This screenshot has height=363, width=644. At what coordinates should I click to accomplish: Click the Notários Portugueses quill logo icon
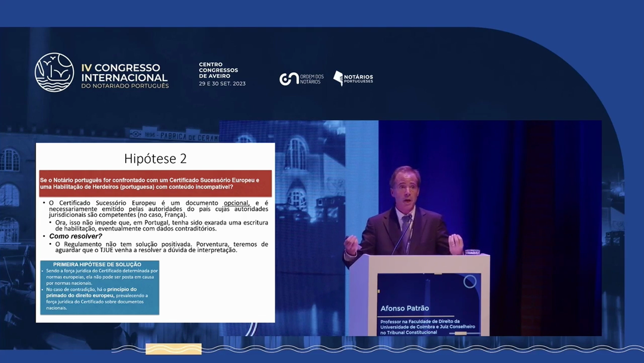click(x=338, y=78)
